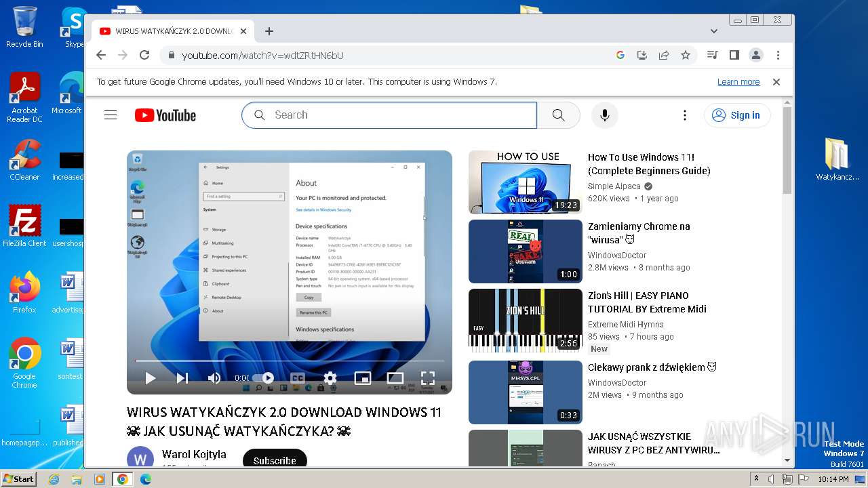Open Simple Alpaca channel link
The width and height of the screenshot is (868, 488).
click(614, 186)
